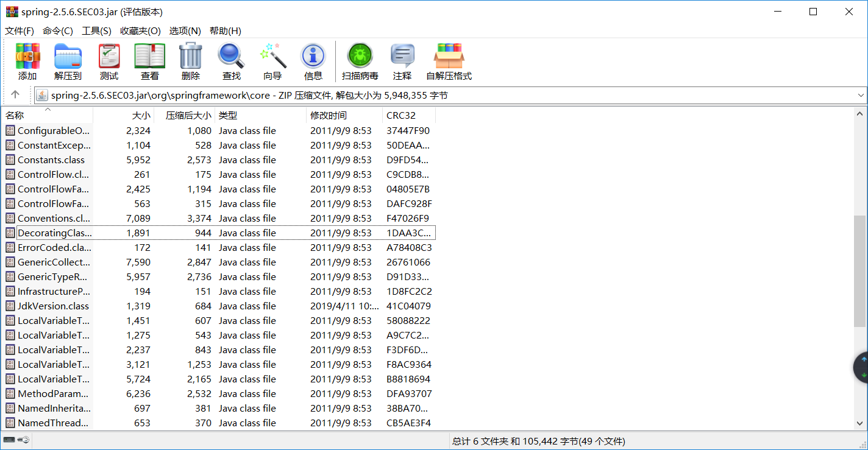Sort by Modified (修改时间) column header
This screenshot has height=450, width=868.
click(x=344, y=115)
